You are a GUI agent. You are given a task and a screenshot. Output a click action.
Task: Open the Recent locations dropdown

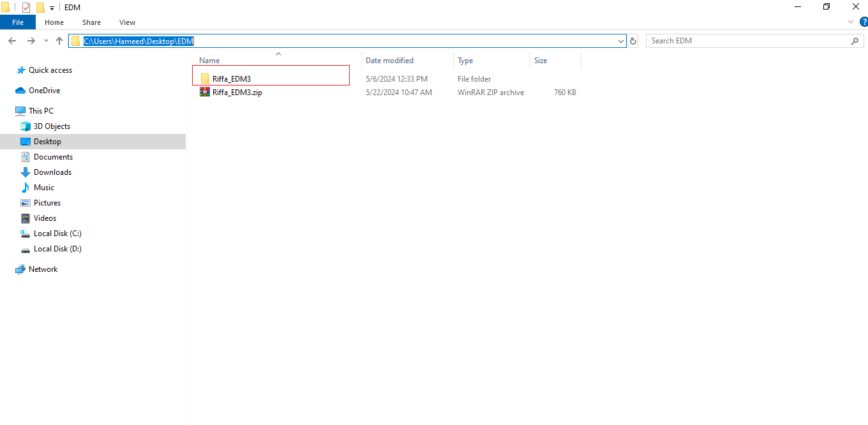click(46, 41)
